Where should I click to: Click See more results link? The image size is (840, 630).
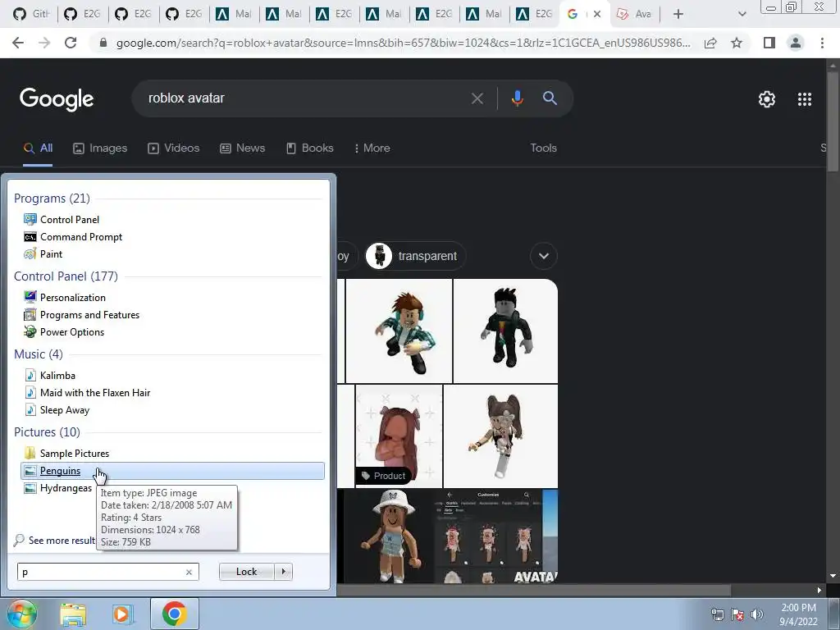tap(55, 541)
